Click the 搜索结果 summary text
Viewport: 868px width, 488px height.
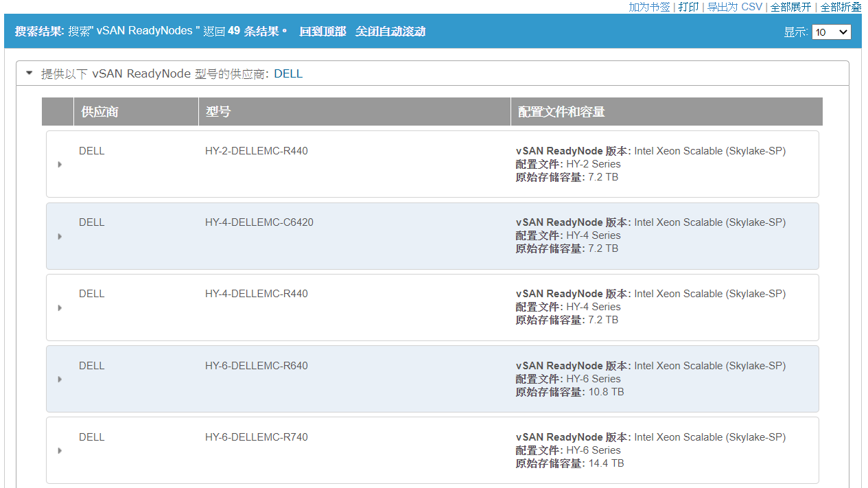coord(151,32)
